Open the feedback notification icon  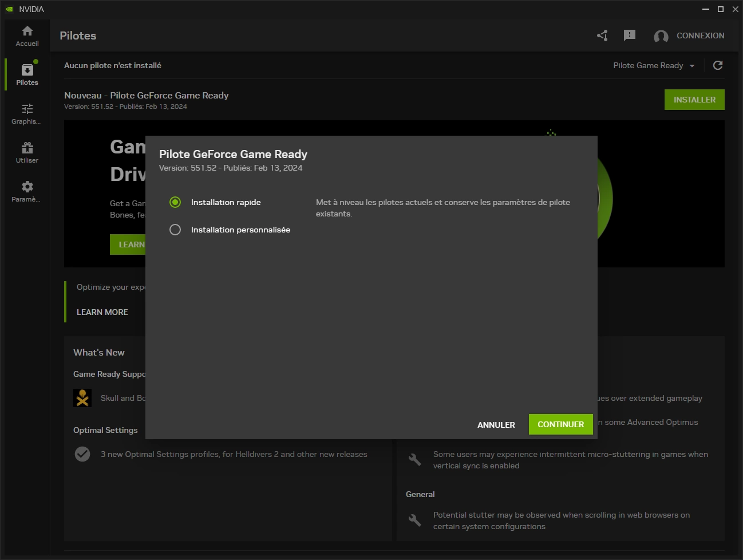pyautogui.click(x=630, y=36)
